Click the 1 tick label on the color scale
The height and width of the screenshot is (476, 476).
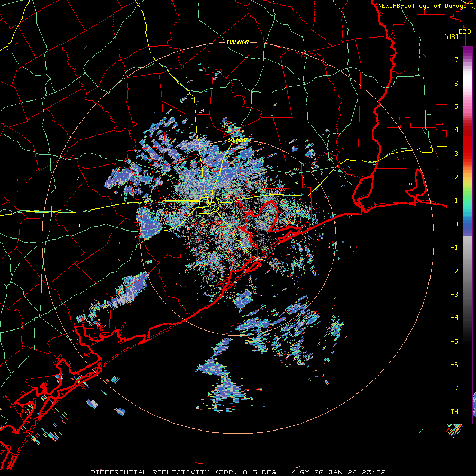[x=456, y=200]
